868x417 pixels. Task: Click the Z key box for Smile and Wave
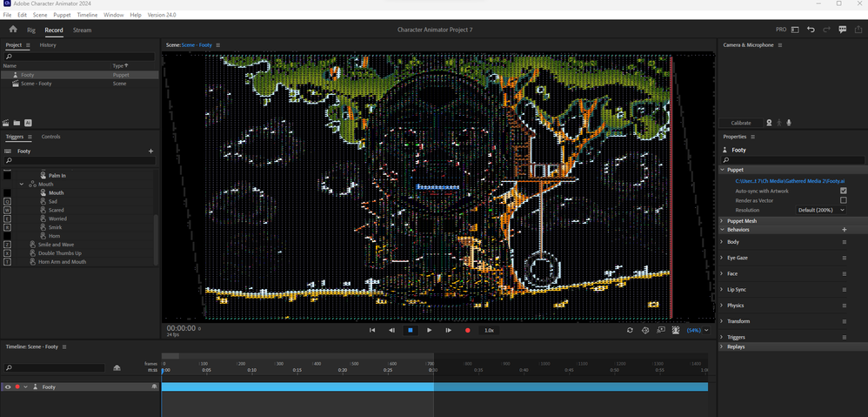(x=7, y=245)
